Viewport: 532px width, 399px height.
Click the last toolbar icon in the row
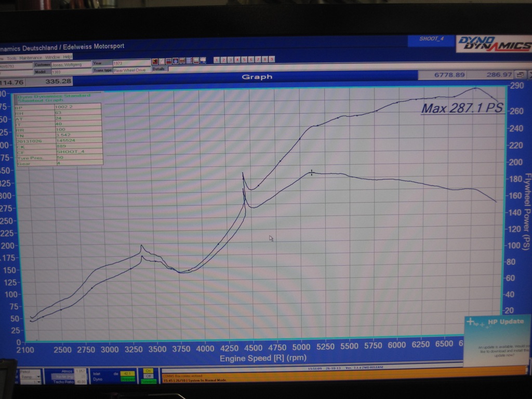(x=203, y=61)
